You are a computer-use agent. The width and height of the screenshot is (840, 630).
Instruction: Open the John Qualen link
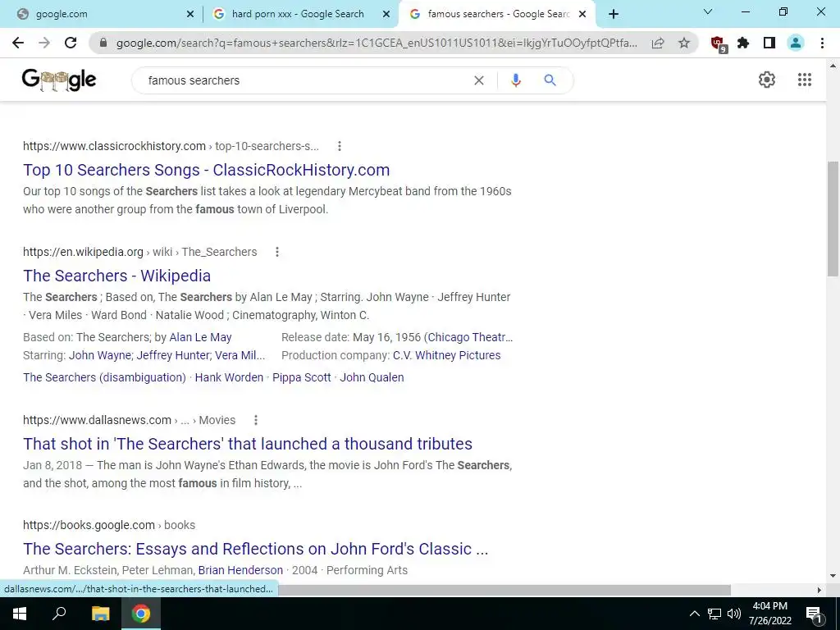click(x=372, y=377)
